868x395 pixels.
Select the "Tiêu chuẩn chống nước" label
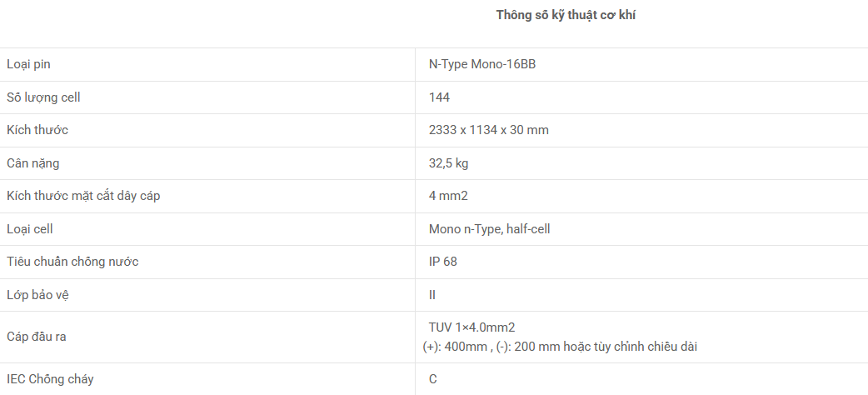pos(72,262)
